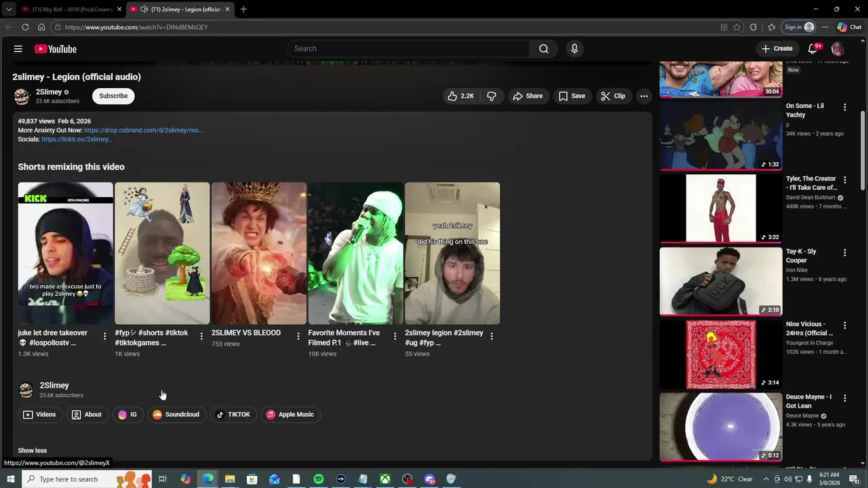Screen dimensions: 868x488
Task: Dislike the 2slimey Legion video
Action: [x=492, y=96]
